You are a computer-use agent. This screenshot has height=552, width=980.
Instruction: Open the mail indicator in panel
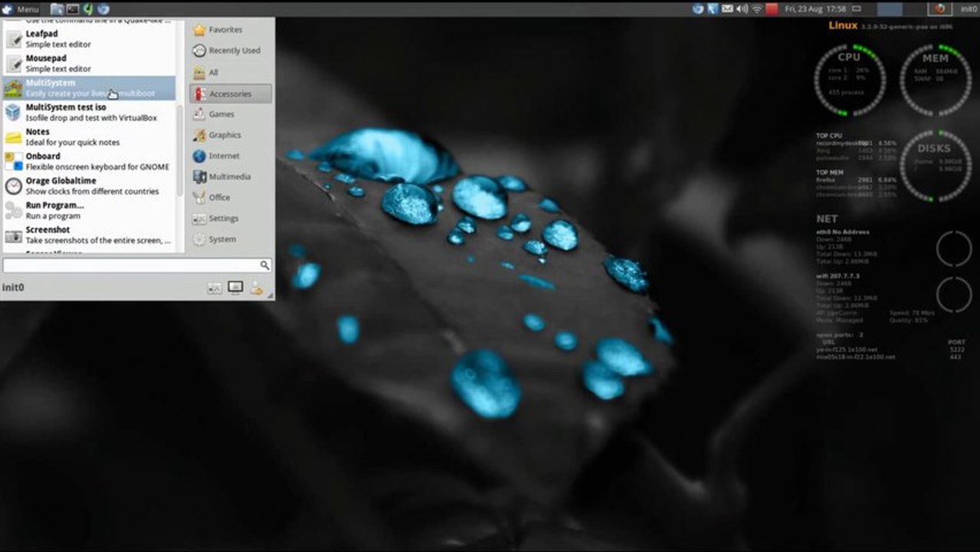click(x=727, y=9)
